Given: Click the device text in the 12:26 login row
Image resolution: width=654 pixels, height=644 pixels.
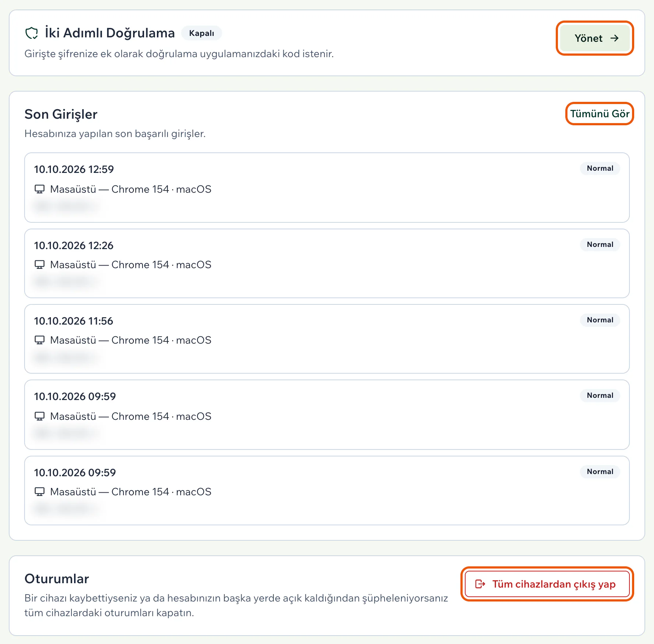Looking at the screenshot, I should (x=131, y=264).
